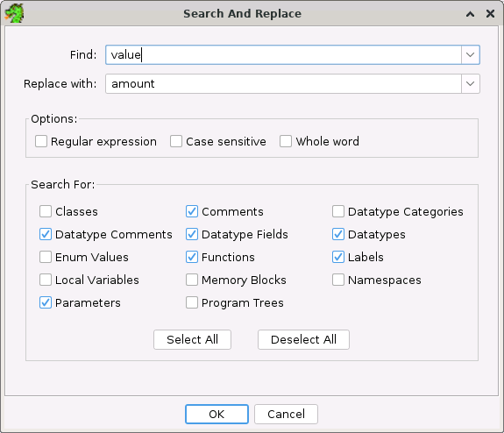Click the Deselect All button

tap(303, 339)
